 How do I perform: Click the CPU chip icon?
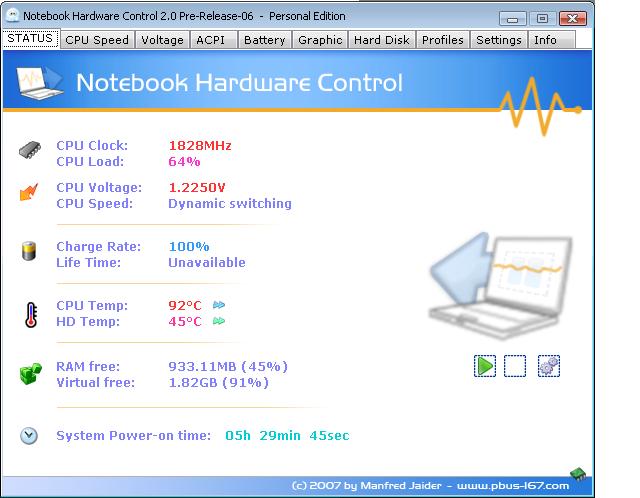pyautogui.click(x=30, y=150)
